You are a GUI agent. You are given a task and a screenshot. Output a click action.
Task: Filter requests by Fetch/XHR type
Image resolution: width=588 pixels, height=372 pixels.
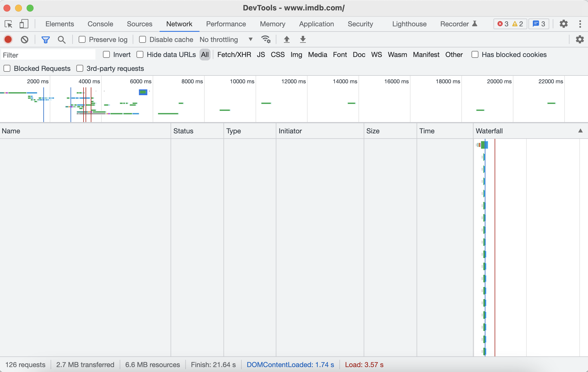[234, 55]
